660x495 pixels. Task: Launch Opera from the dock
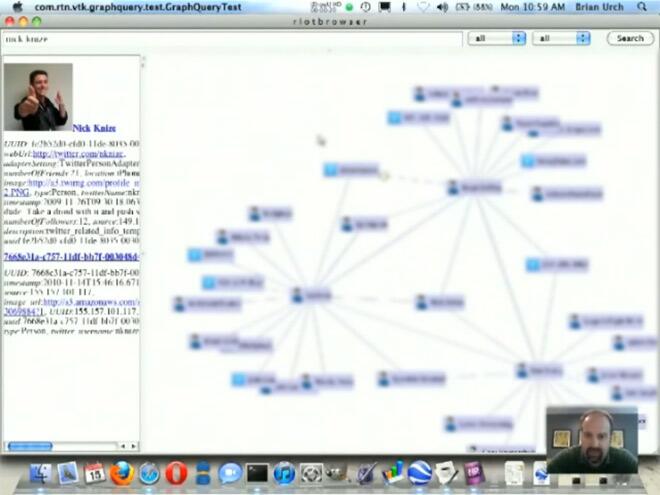176,473
